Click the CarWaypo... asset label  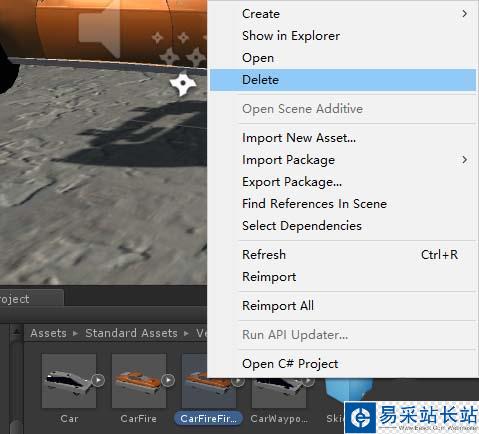coord(280,419)
